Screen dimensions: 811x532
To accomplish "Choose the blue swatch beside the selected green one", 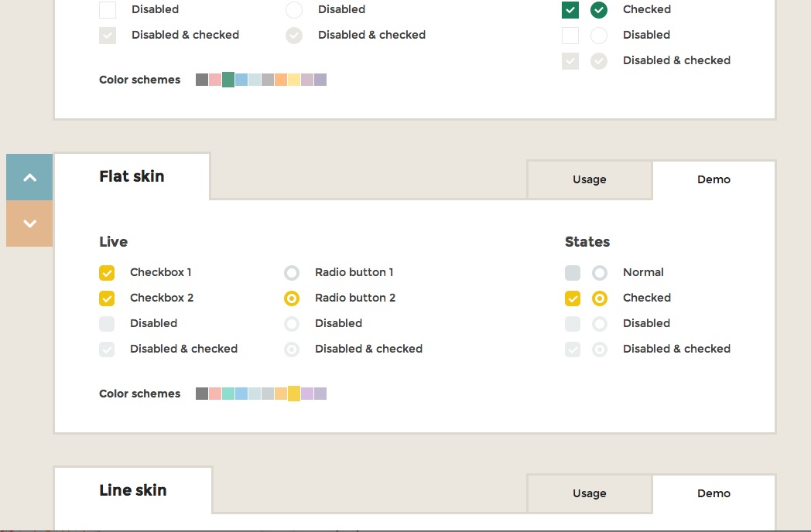I will [241, 80].
